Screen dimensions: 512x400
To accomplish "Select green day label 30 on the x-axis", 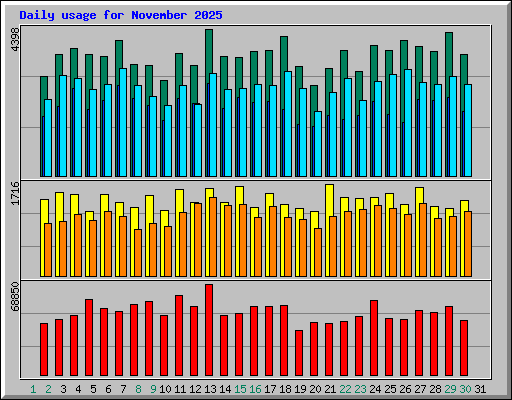I will pos(465,389).
